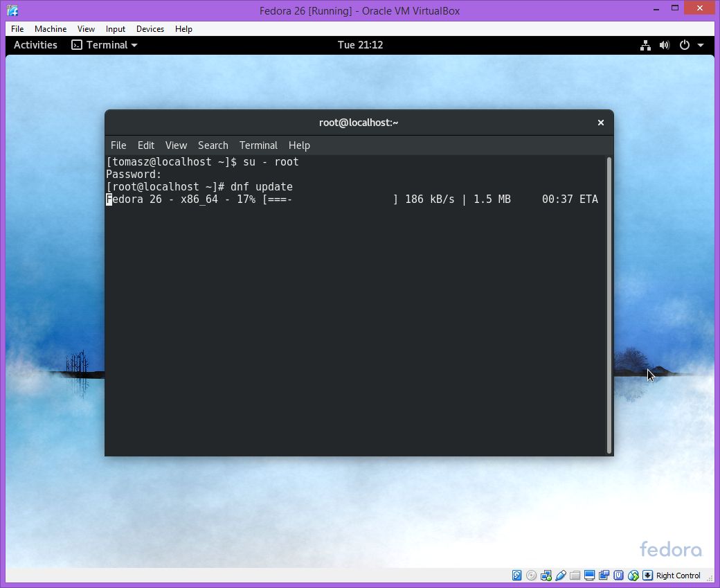Click the VirtualBox app icon in title bar
720x588 pixels.
pyautogui.click(x=12, y=10)
